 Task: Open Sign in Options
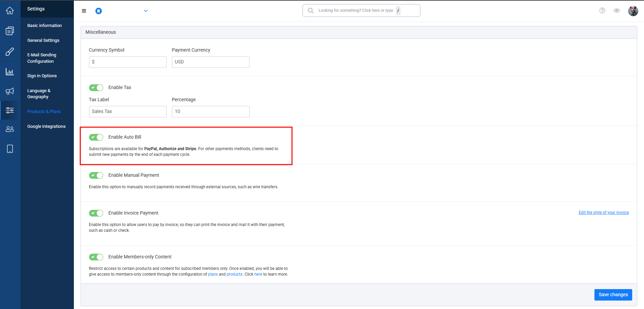(42, 76)
